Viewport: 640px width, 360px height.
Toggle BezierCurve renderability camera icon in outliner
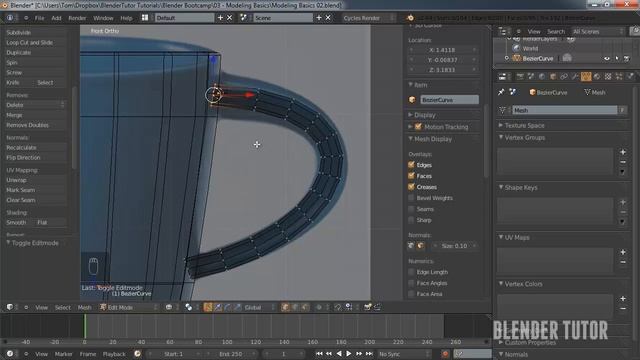[x=627, y=58]
